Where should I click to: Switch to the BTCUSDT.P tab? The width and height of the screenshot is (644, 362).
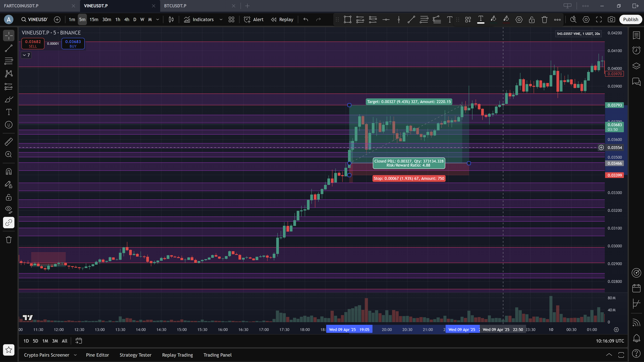coord(175,6)
